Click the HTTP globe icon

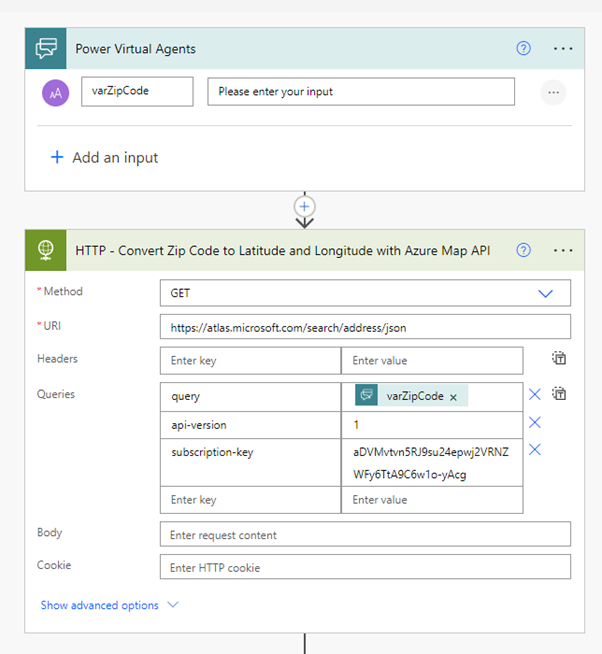(x=46, y=250)
